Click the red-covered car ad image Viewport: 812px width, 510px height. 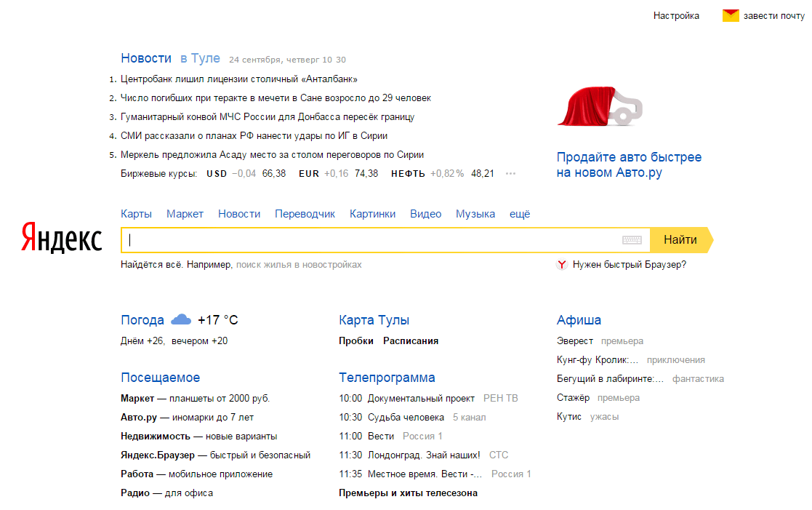coord(600,106)
